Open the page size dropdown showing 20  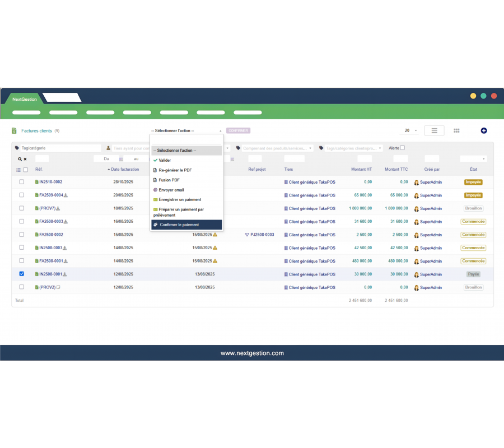(409, 130)
